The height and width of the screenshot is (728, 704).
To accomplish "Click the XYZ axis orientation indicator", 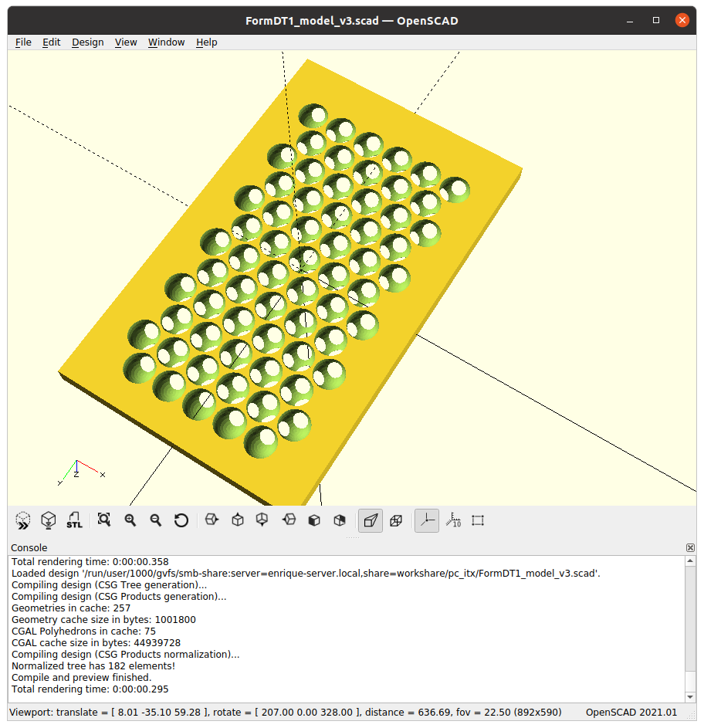I will pyautogui.click(x=81, y=473).
